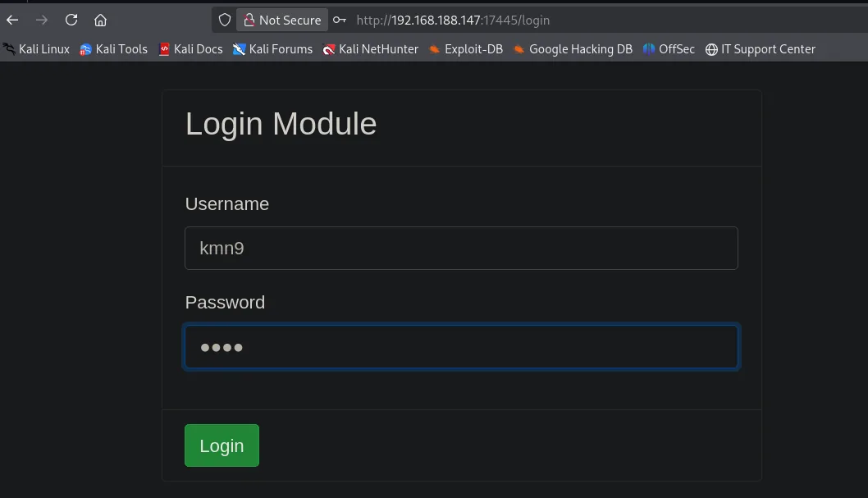
Task: Show Not Secure connection info
Action: pos(282,21)
